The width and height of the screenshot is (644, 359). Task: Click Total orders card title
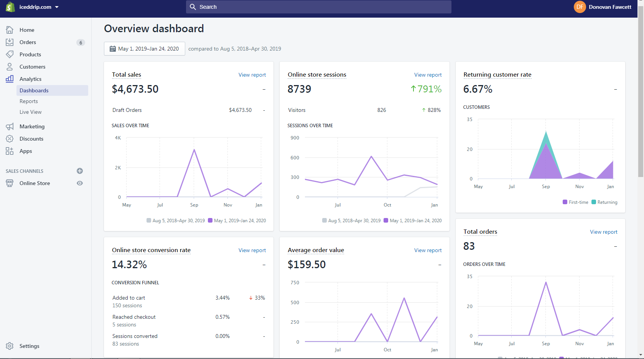[480, 232]
